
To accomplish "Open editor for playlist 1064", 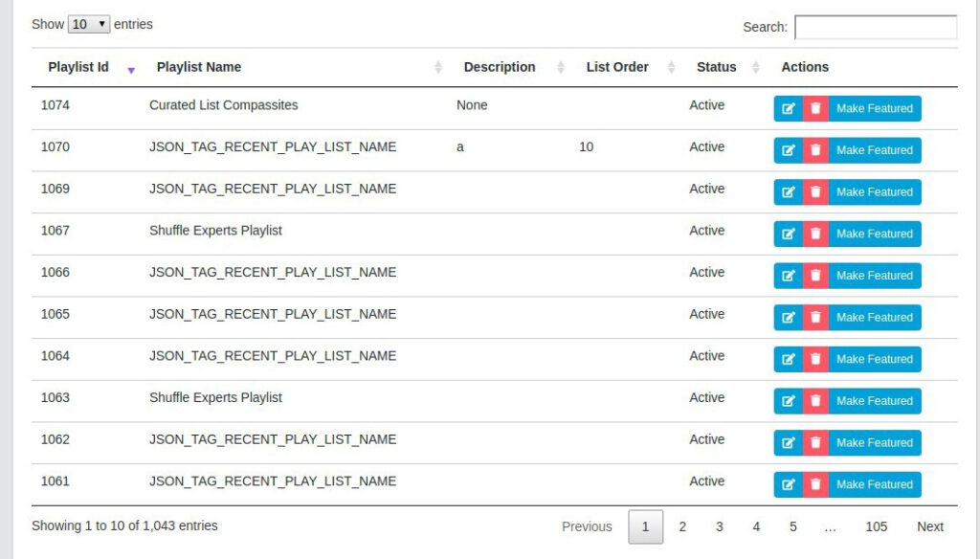I will (x=789, y=359).
